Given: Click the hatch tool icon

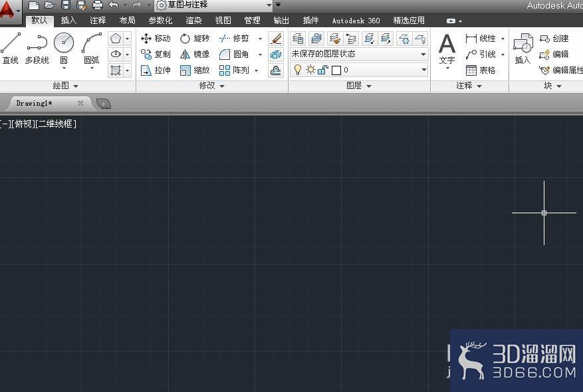Looking at the screenshot, I should pyautogui.click(x=116, y=70).
